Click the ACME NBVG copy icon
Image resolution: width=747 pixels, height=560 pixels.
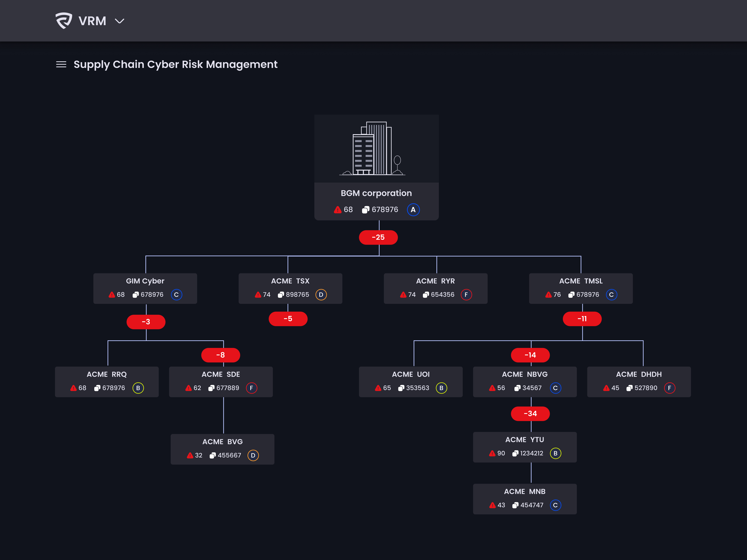click(517, 388)
